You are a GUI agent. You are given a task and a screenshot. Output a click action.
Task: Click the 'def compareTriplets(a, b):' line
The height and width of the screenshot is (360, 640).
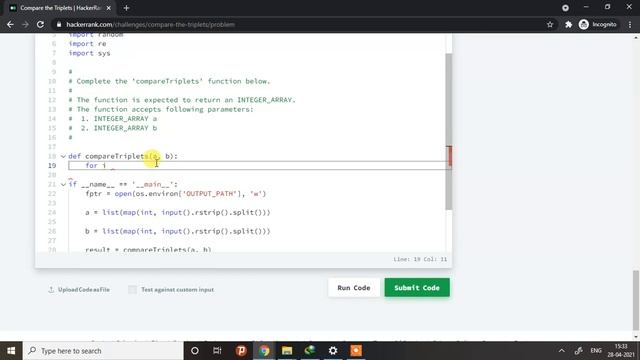(123, 156)
